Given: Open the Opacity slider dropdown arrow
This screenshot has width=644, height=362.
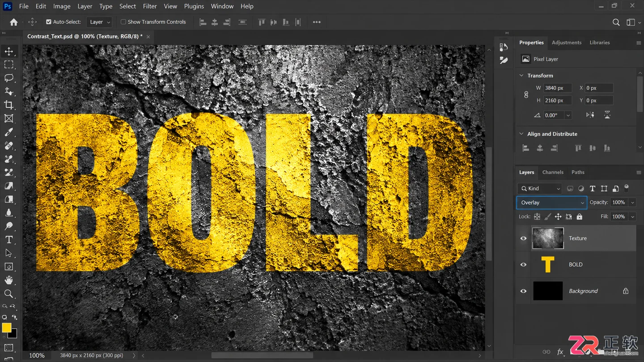Looking at the screenshot, I should (x=632, y=202).
